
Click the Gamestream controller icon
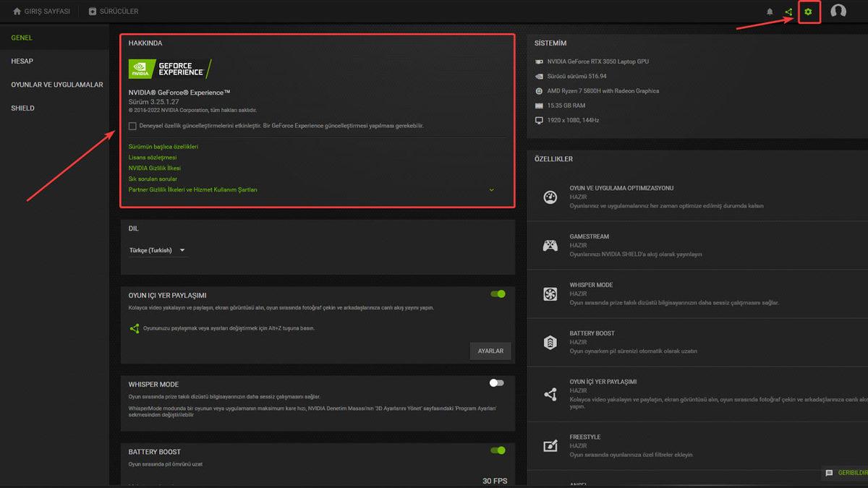coord(550,245)
